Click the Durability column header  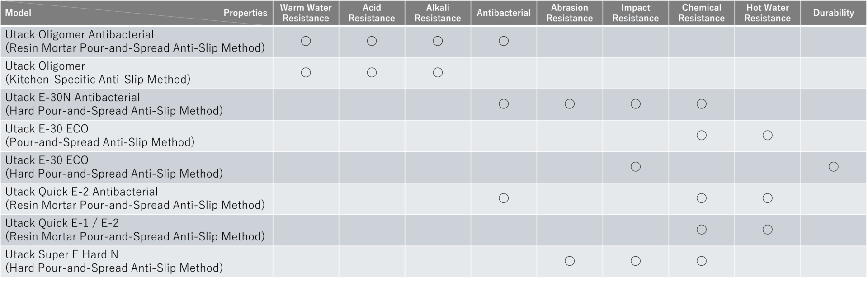(x=834, y=13)
